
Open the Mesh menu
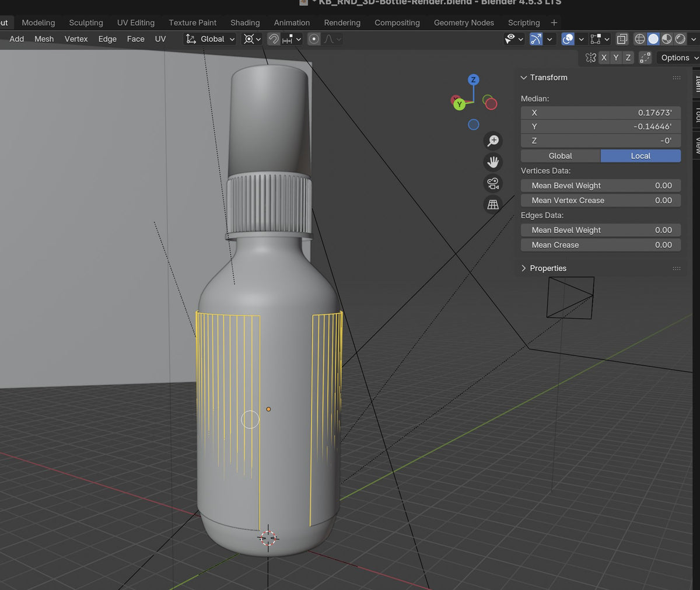click(44, 39)
